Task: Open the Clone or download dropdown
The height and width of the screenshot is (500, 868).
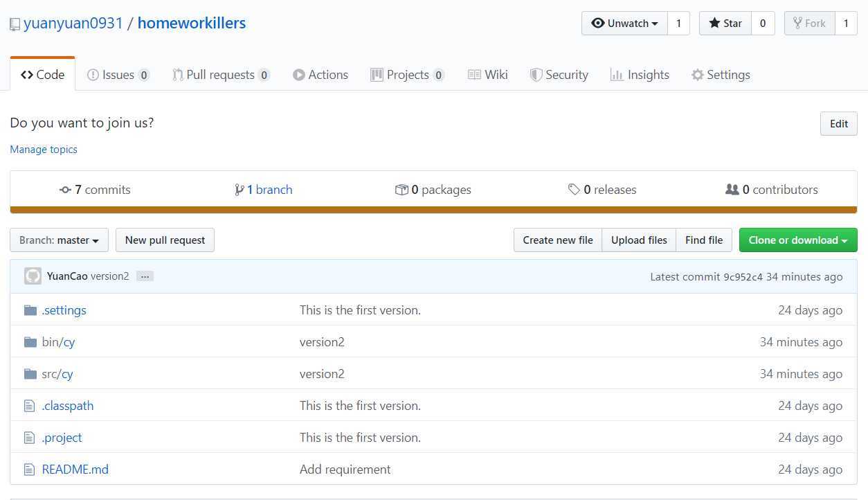Action: click(x=798, y=240)
